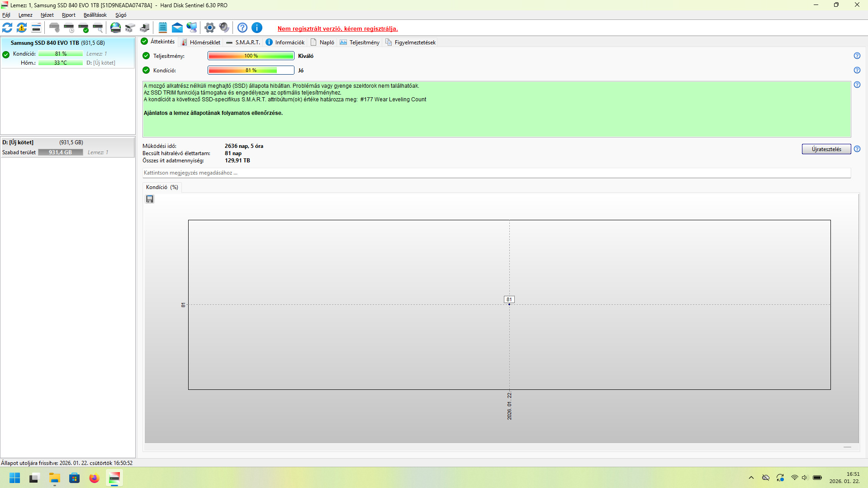Click the speaker sound toolbar icon
The image size is (868, 488).
click(x=224, y=28)
